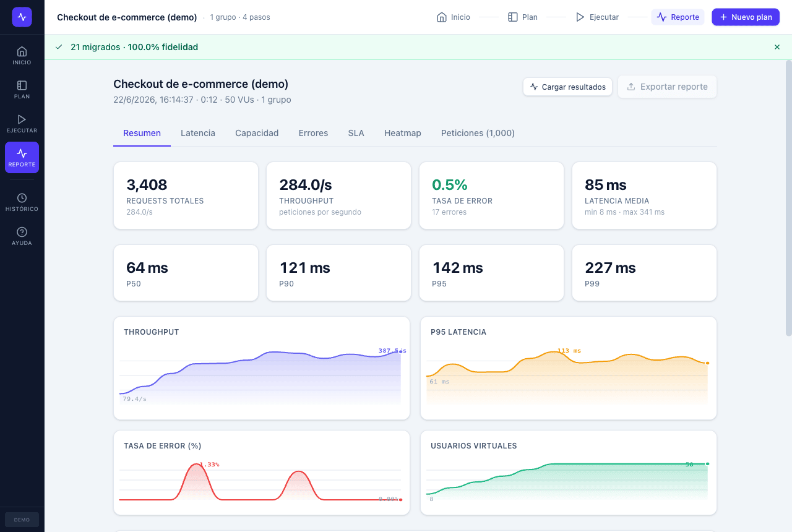The width and height of the screenshot is (792, 532).
Task: Click Exportar reporte button
Action: [x=668, y=87]
